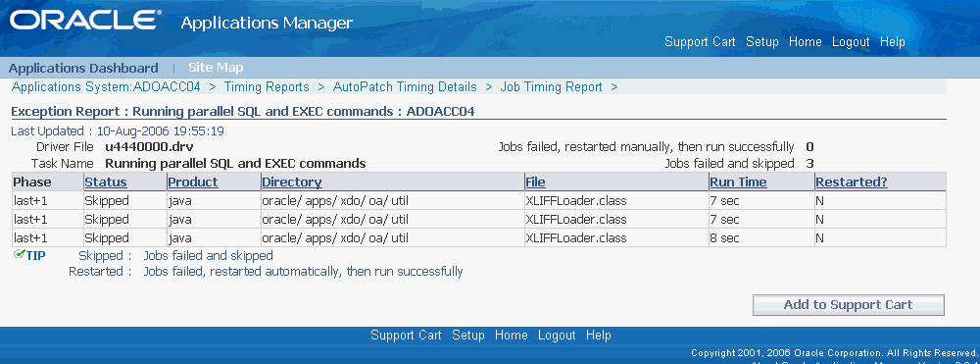This screenshot has width=980, height=364.
Task: Open Help in the top header
Action: pos(892,42)
